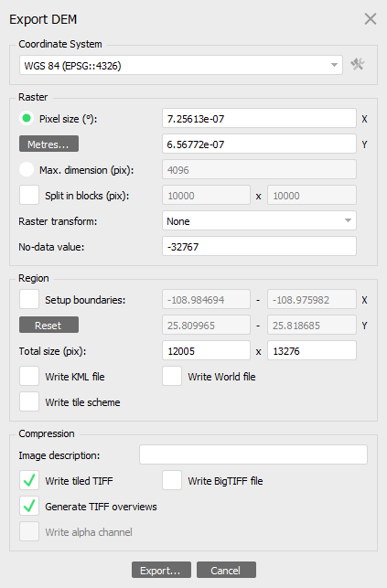Screen dimensions: 387x588
Task: Click the Metres... button
Action: [x=48, y=144]
